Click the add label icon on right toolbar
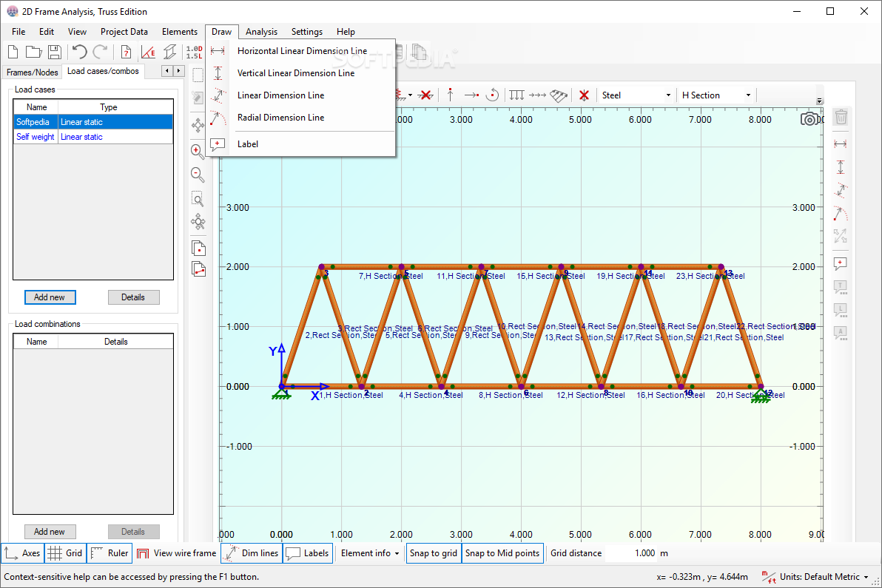Viewport: 882px width, 588px height. click(x=841, y=263)
